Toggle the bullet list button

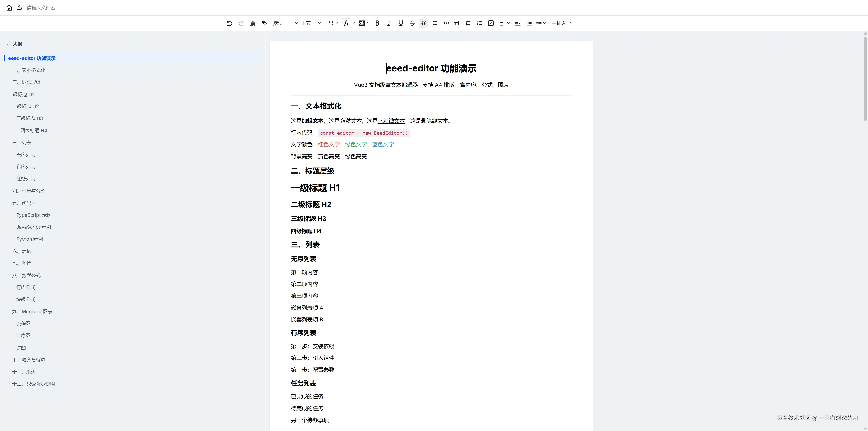coord(479,23)
